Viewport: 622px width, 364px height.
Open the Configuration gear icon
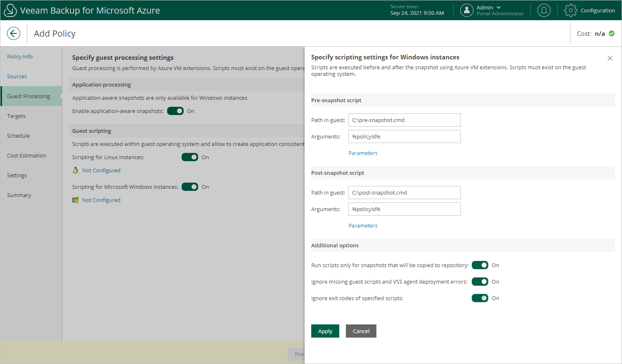(571, 10)
